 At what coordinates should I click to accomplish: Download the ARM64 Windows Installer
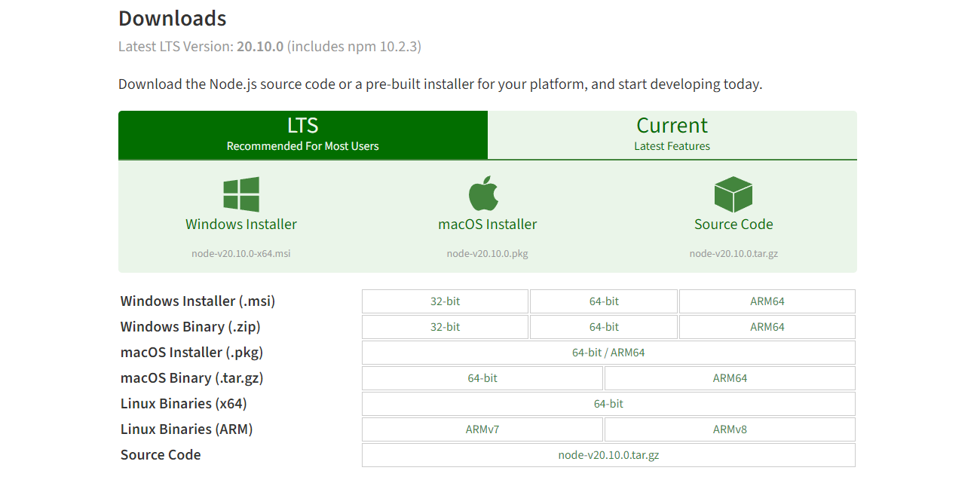coord(767,301)
